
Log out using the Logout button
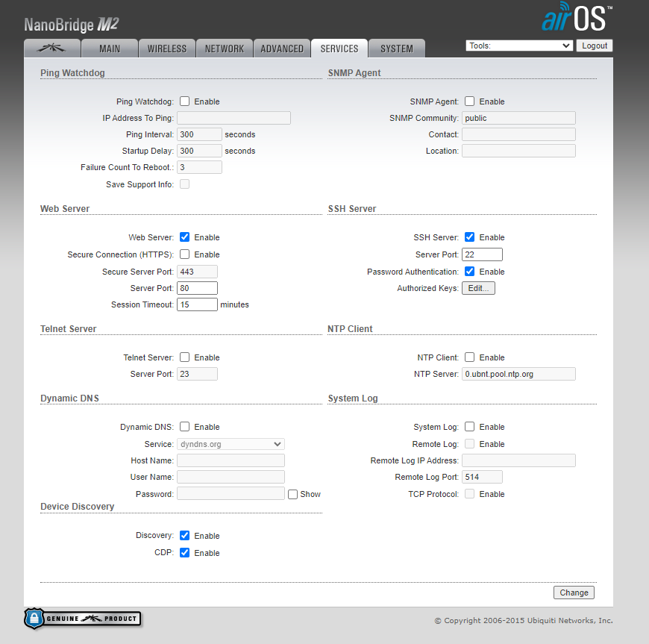[594, 46]
